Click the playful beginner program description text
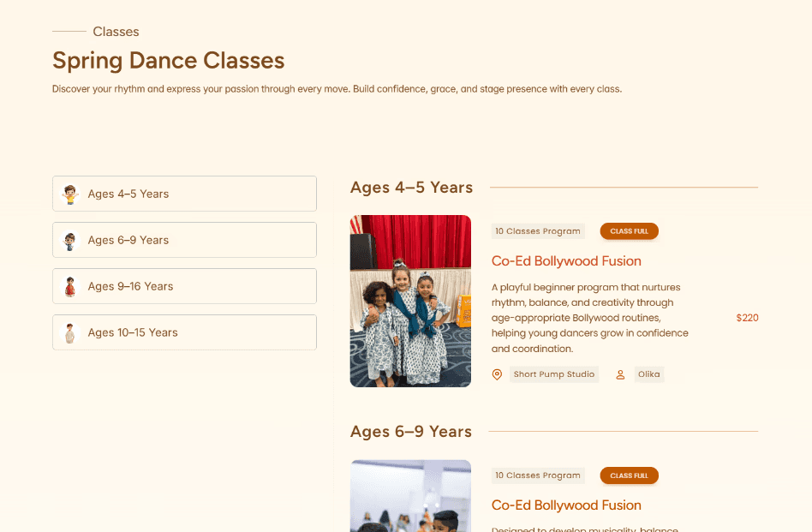Viewport: 812px width, 532px height. [590, 318]
